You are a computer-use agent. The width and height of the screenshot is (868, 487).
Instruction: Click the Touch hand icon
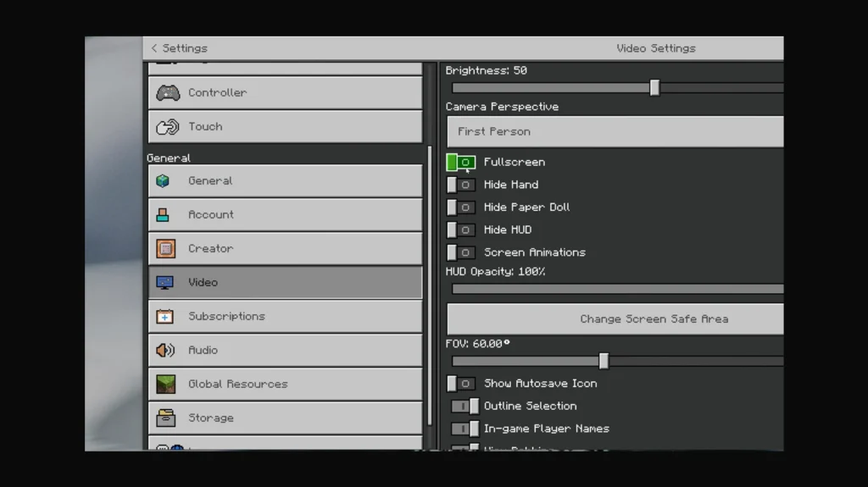(168, 127)
